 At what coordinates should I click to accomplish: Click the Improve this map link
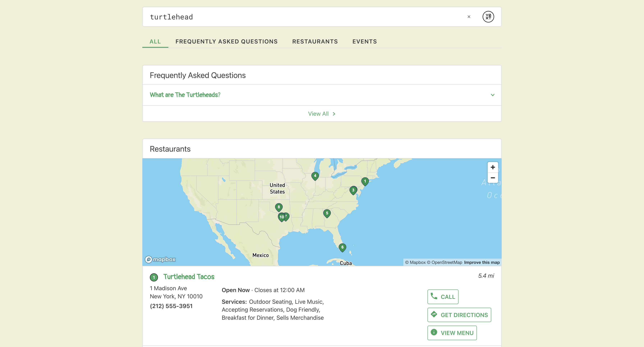pyautogui.click(x=482, y=262)
